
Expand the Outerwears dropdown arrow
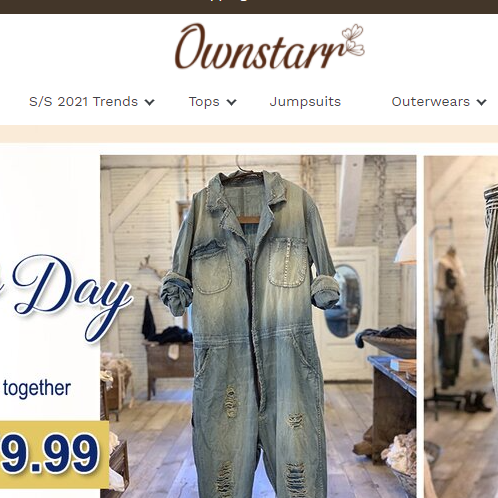point(481,102)
